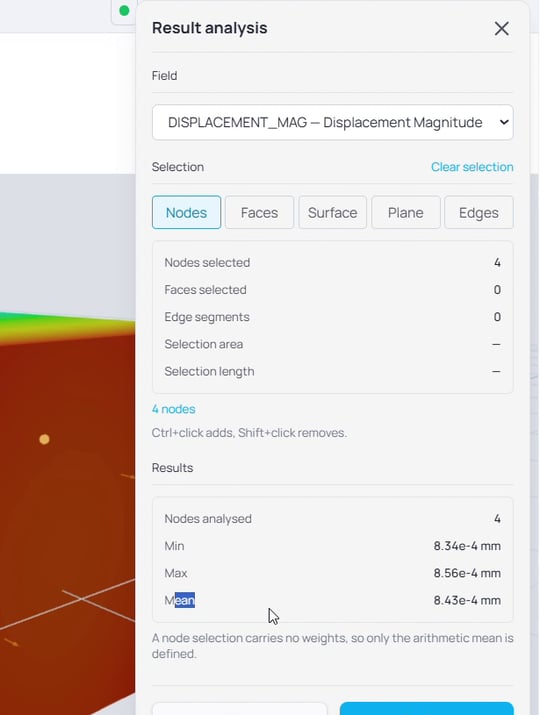The width and height of the screenshot is (540, 715).
Task: Switch to Faces selection mode
Action: [259, 212]
